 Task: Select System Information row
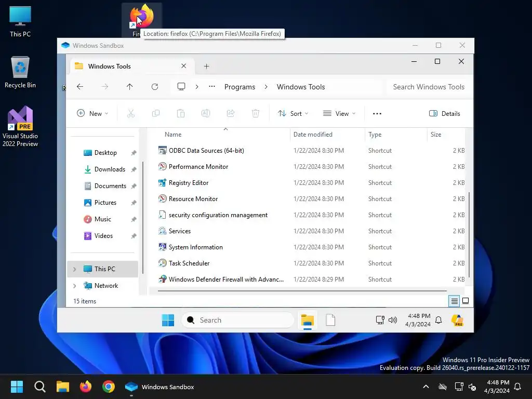pos(311,247)
